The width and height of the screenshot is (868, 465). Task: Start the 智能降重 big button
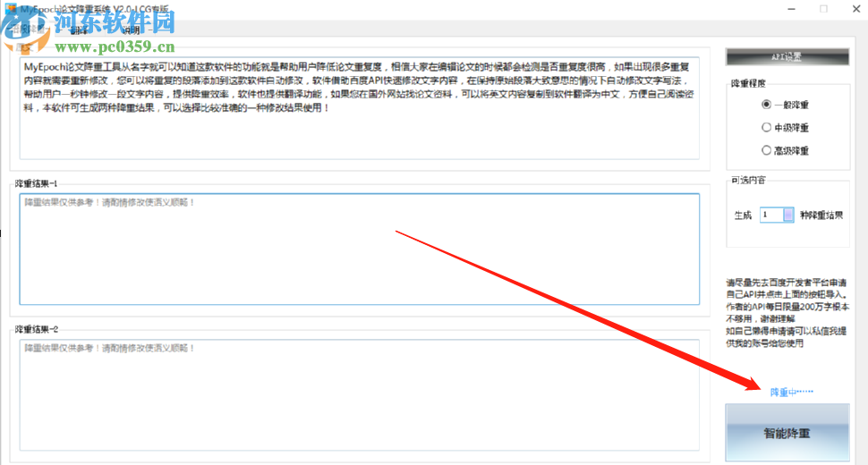787,433
